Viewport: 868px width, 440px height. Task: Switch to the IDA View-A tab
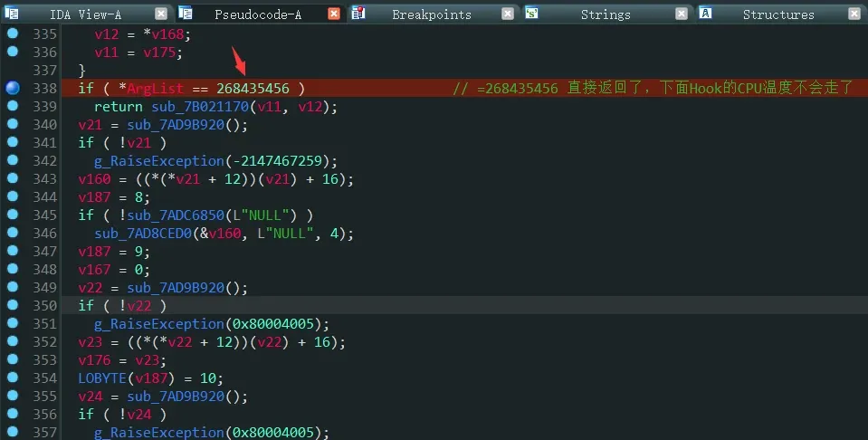point(85,14)
